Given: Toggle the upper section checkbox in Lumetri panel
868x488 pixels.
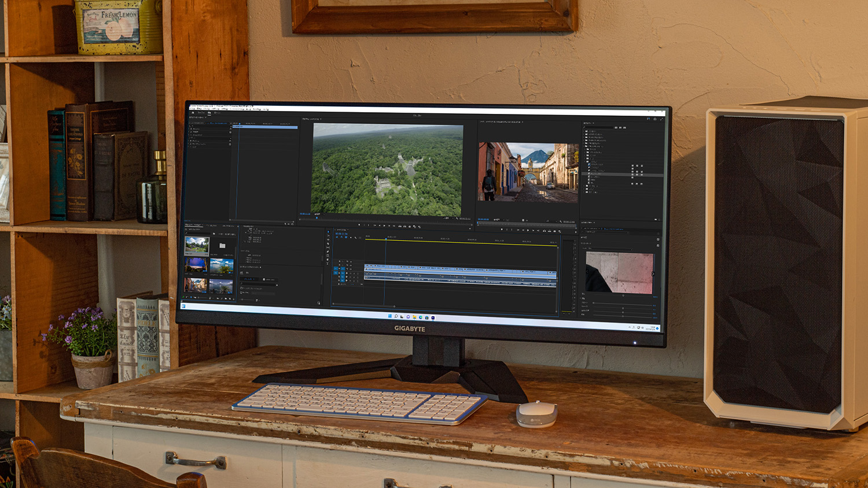Looking at the screenshot, I should 658,239.
